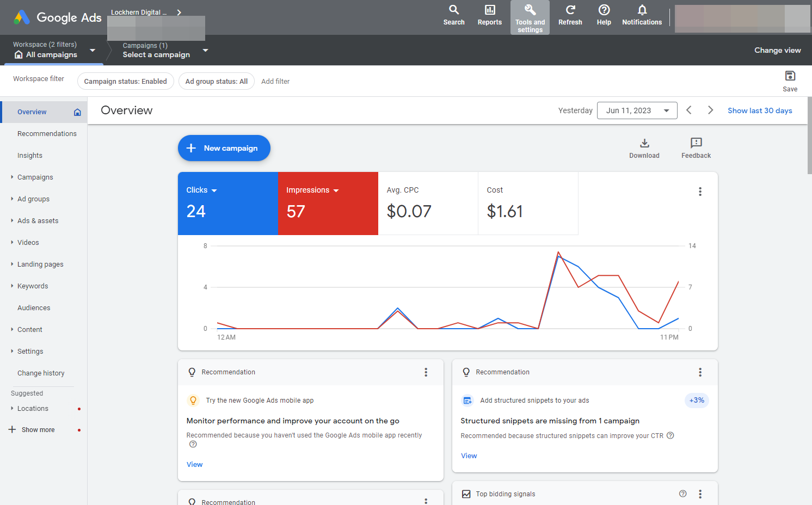Click home icon next to Overview
This screenshot has height=505, width=812.
click(x=77, y=112)
